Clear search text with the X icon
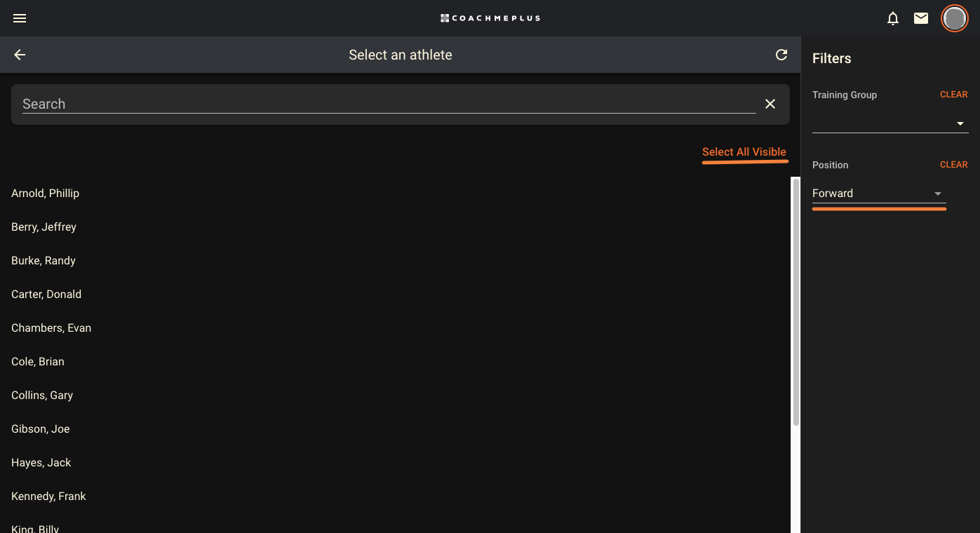Viewport: 980px width, 533px height. click(770, 103)
